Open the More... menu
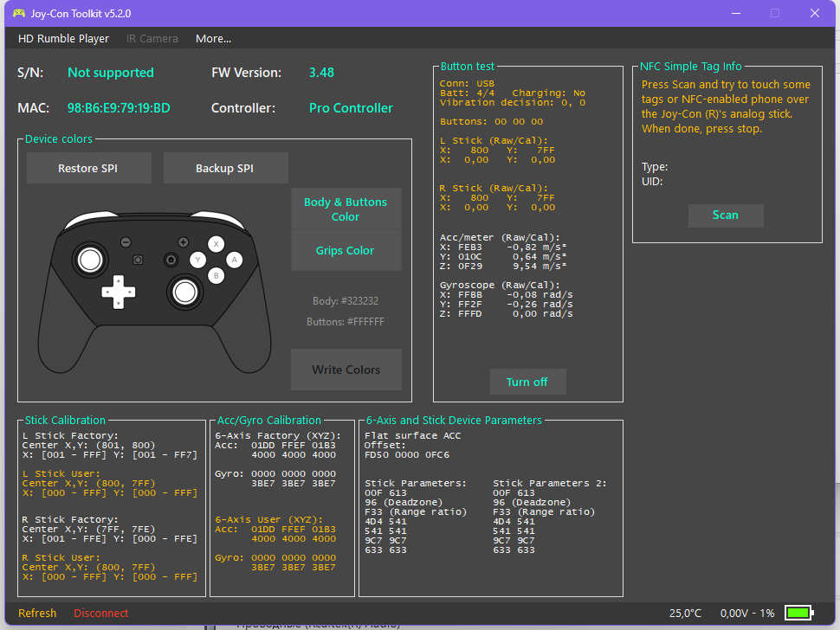The width and height of the screenshot is (840, 630). [x=213, y=38]
